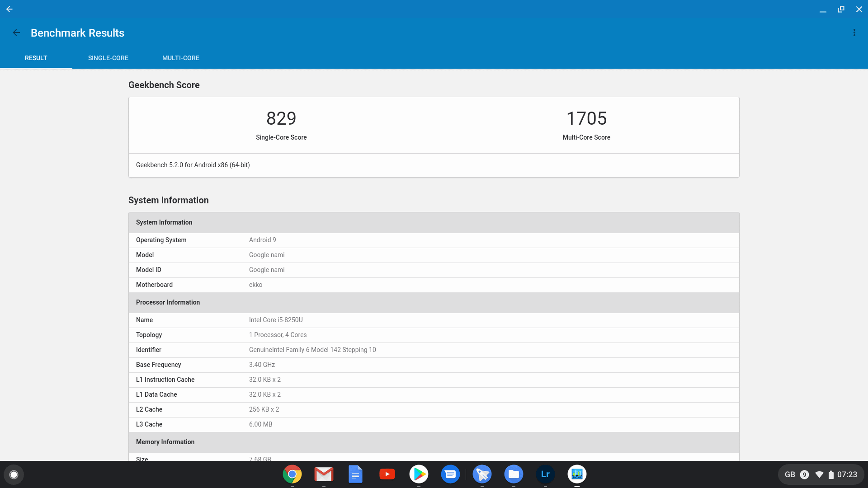Image resolution: width=868 pixels, height=488 pixels.
Task: Open the Messages app icon
Action: point(450,474)
